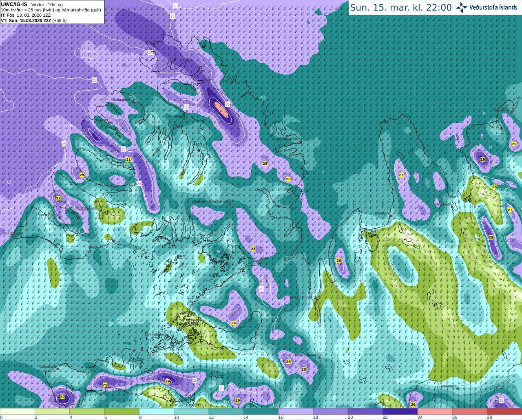Click the Patreksfjörður station label

coord(47,214)
